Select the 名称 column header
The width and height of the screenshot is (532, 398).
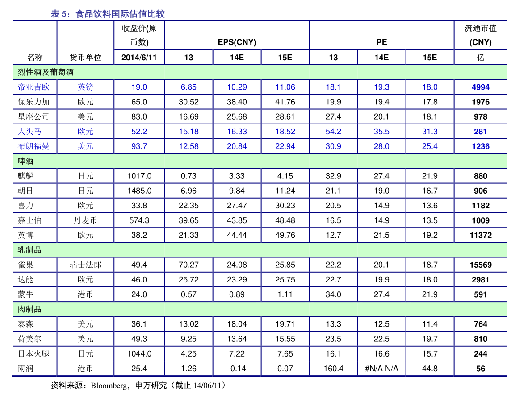[x=35, y=57]
